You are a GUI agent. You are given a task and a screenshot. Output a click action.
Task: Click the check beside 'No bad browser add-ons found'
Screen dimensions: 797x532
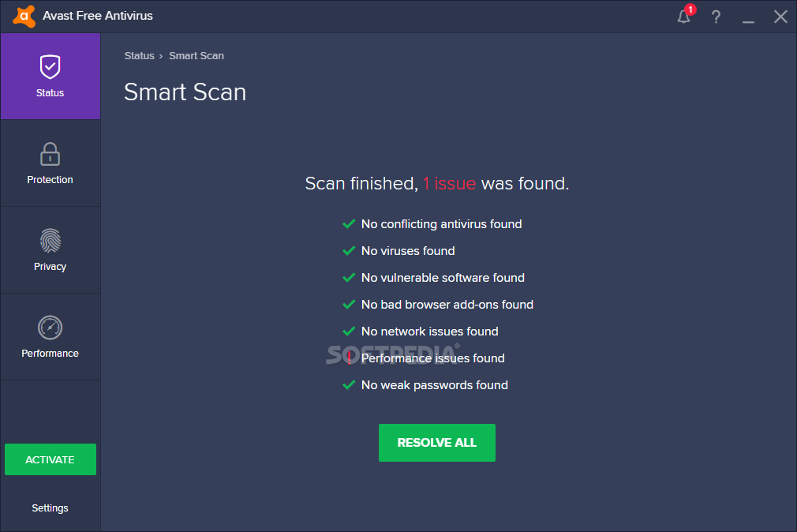point(349,305)
